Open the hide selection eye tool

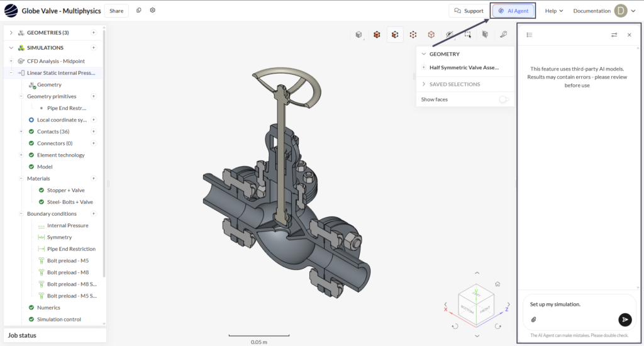coord(450,35)
